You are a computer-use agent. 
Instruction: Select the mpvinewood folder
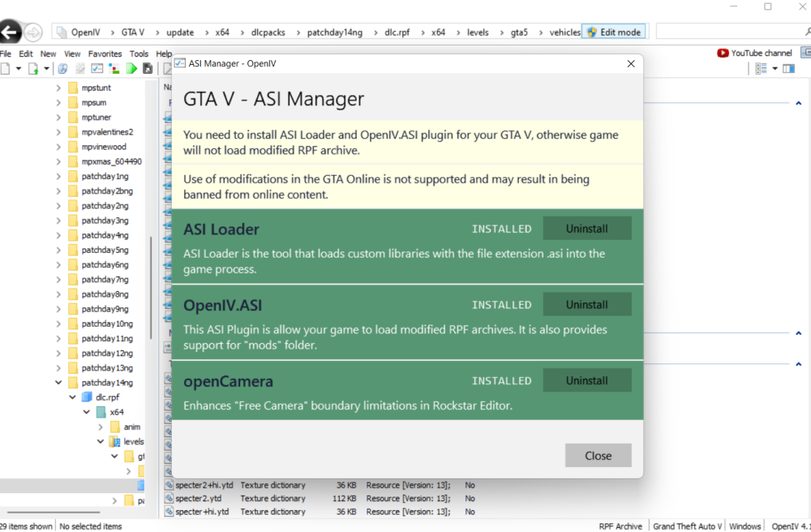104,147
